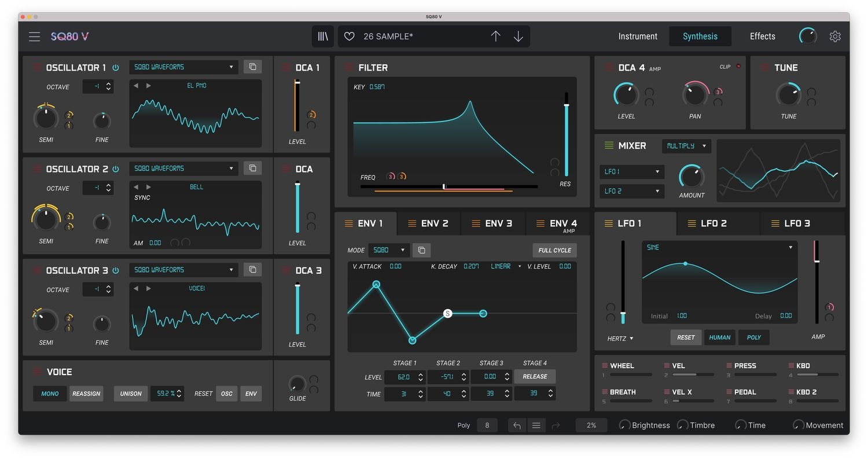Image resolution: width=868 pixels, height=459 pixels.
Task: Click the undo arrow in bottom bar
Action: click(x=517, y=425)
